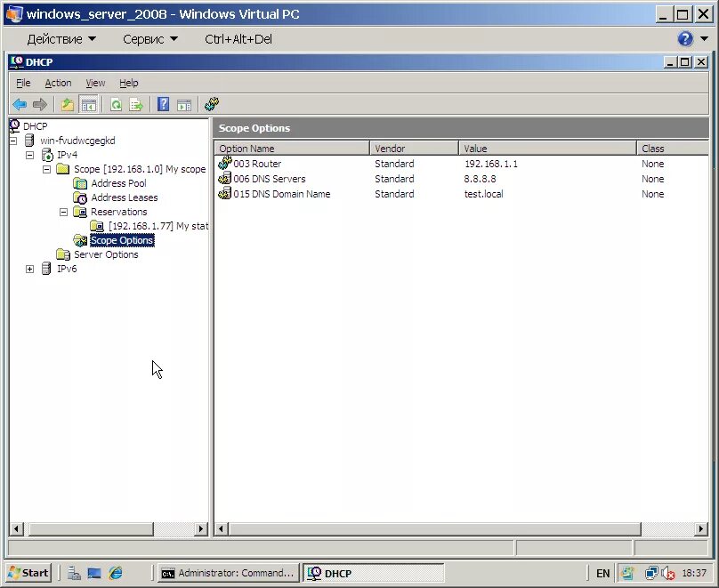Sort by Value column header

547,149
